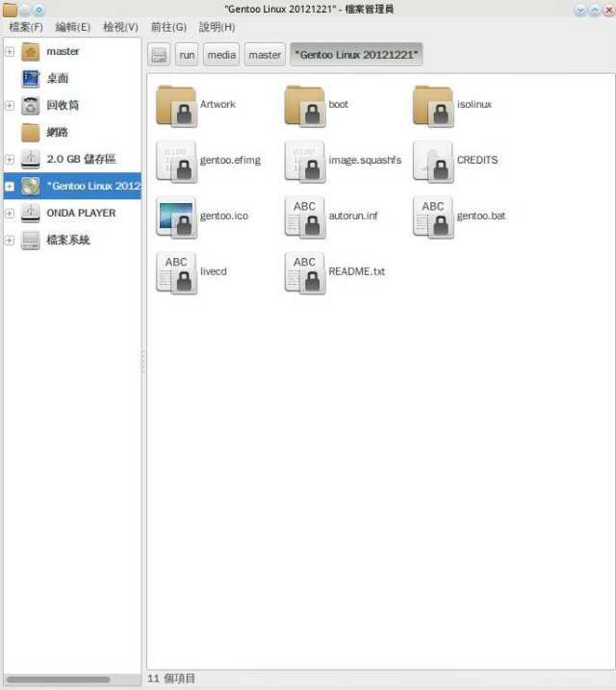
Task: Open the 說明(H) menu
Action: [217, 27]
